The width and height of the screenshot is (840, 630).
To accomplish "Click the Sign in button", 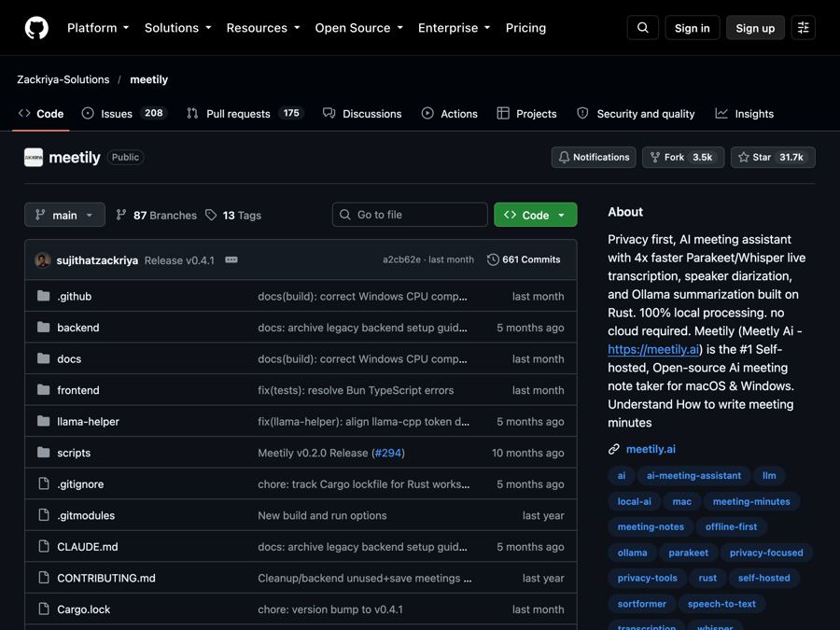I will pyautogui.click(x=693, y=28).
